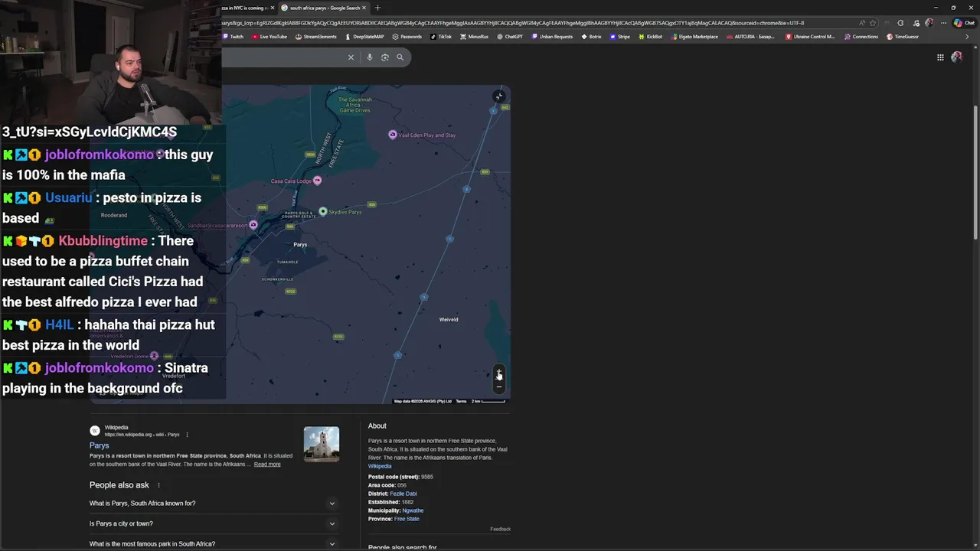The image size is (980, 551).
Task: Click the magnifier search icon
Action: (x=400, y=57)
